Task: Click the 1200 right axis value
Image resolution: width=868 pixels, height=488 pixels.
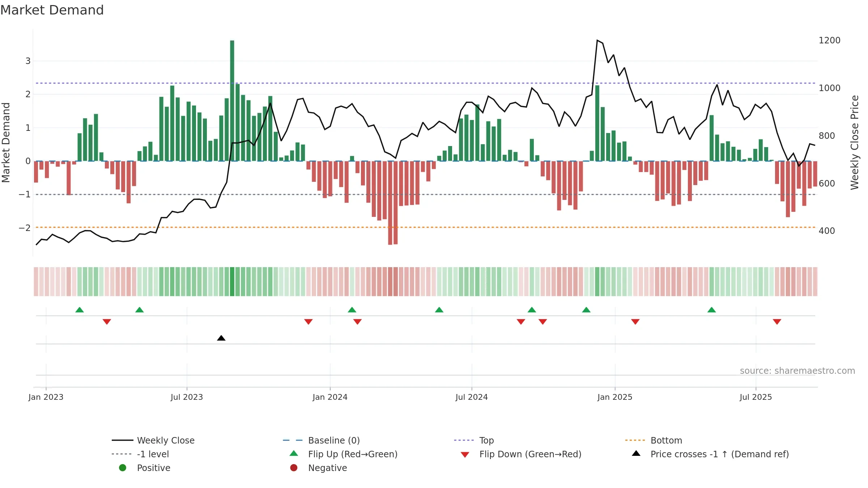Action: pyautogui.click(x=830, y=40)
